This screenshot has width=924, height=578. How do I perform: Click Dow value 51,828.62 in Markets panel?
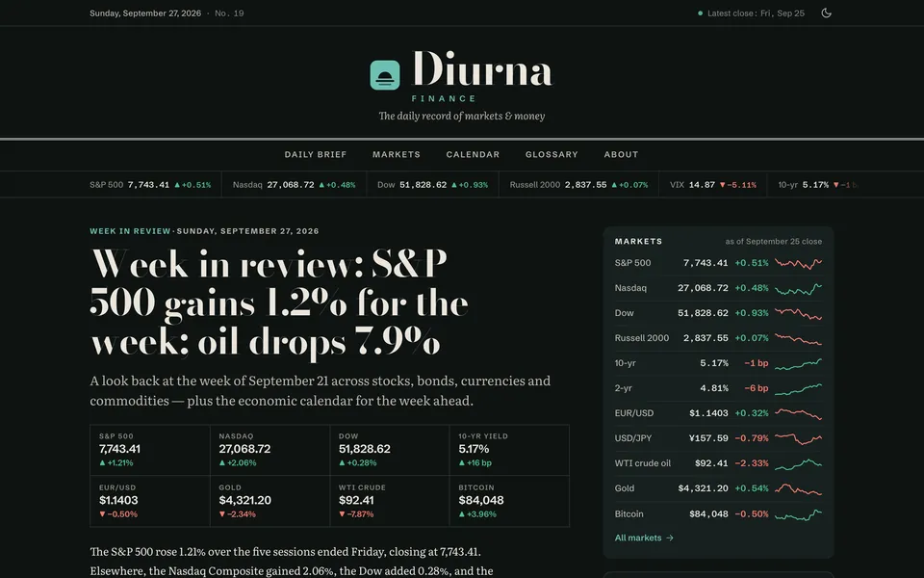pyautogui.click(x=703, y=313)
